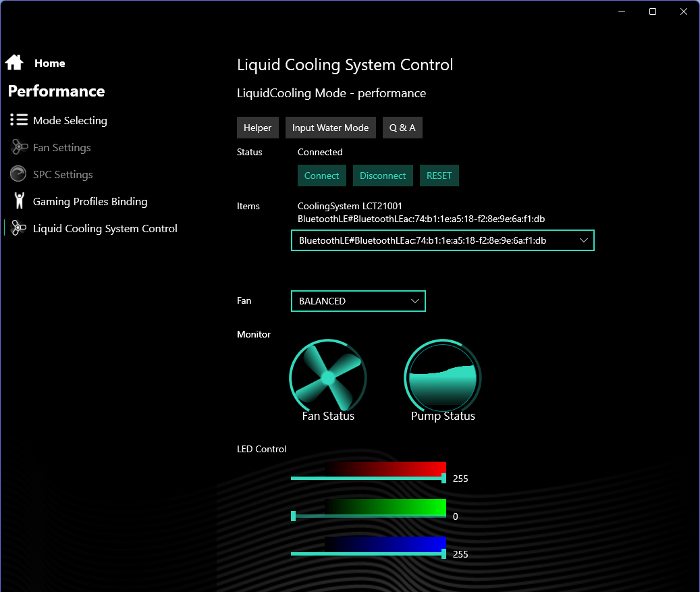The height and width of the screenshot is (592, 700).
Task: Open Fan Settings page
Action: (x=61, y=147)
